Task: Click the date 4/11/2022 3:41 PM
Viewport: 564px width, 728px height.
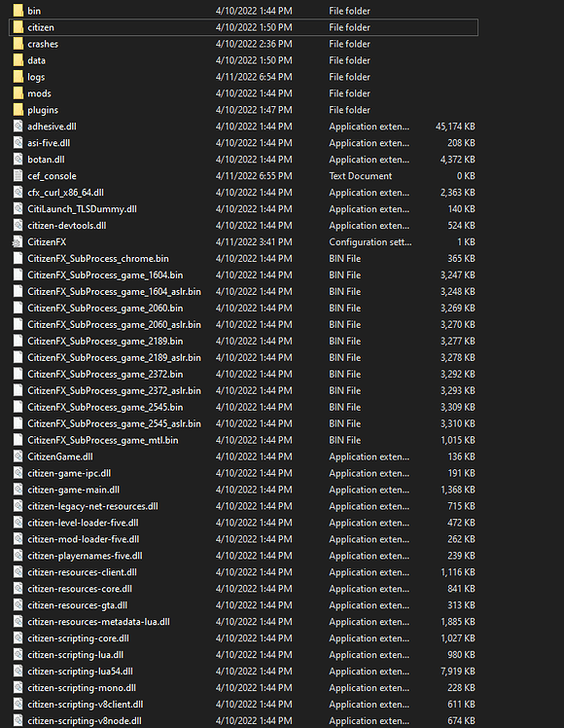Action: tap(254, 242)
